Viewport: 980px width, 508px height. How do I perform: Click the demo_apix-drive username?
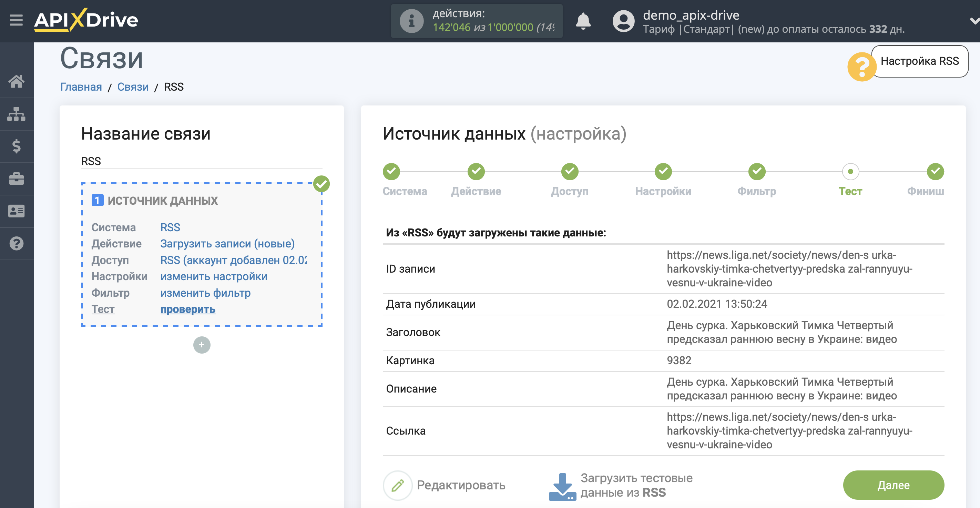pyautogui.click(x=691, y=15)
